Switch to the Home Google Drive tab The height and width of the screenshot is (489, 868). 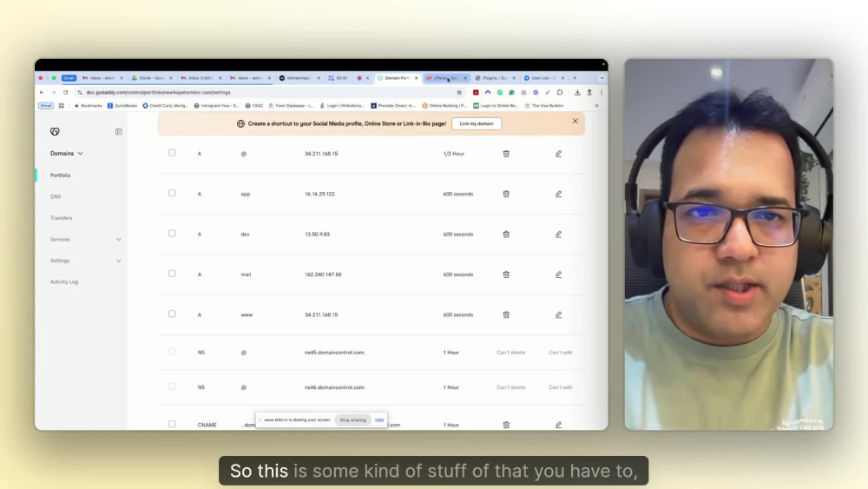tap(150, 78)
